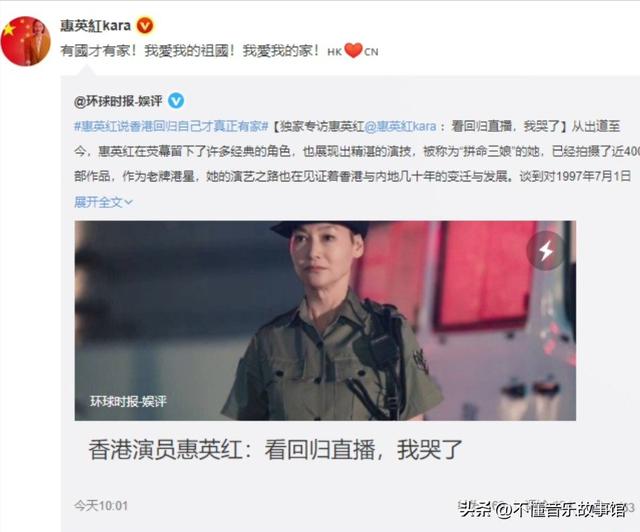Click the orange verified badge beside 惠英紅kara
The width and height of the screenshot is (640, 532).
click(x=144, y=26)
